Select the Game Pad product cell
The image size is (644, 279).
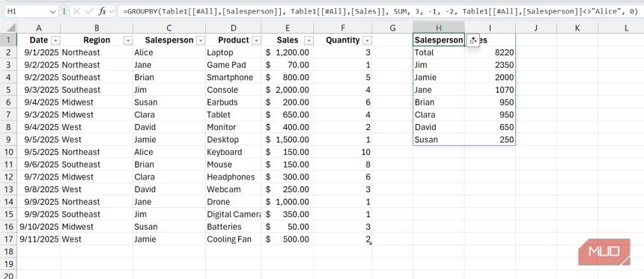tap(234, 65)
